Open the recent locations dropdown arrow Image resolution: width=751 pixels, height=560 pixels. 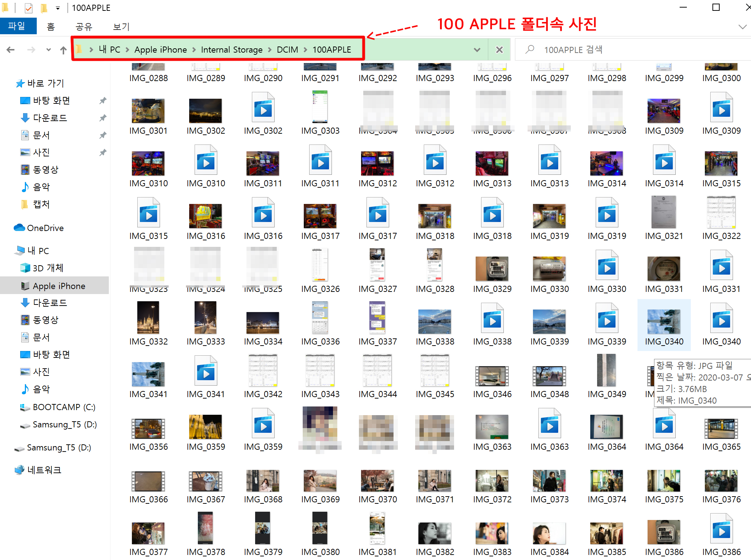click(48, 50)
